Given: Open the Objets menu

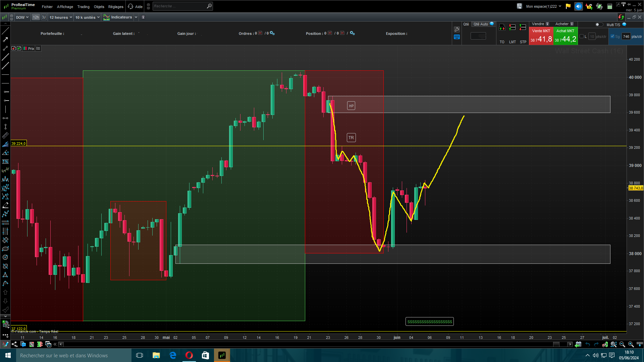Looking at the screenshot, I should click(x=99, y=7).
